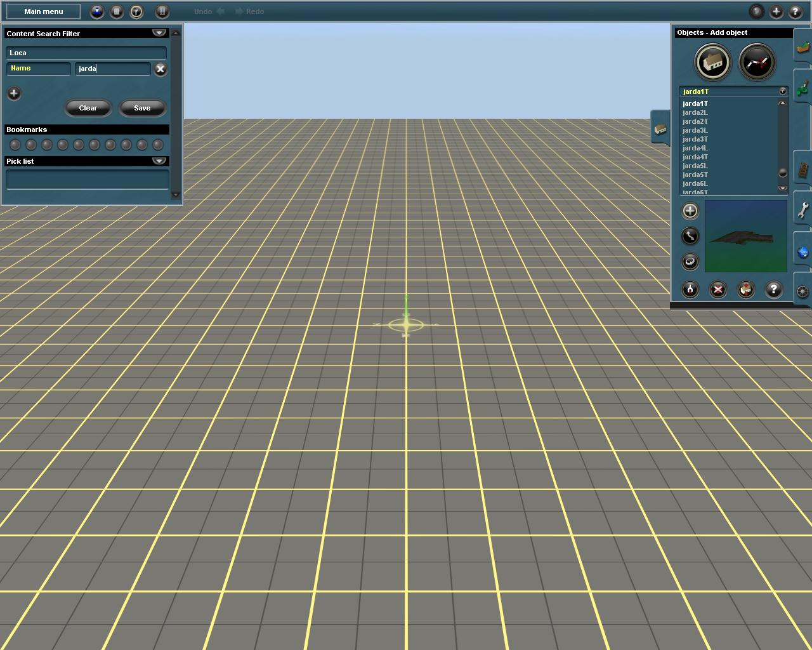
Task: Select jarda2T in the object list
Action: coord(695,121)
